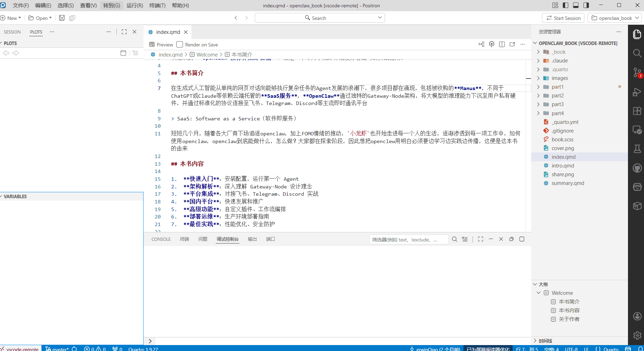Collapse the Welcome outline node
The height and width of the screenshot is (351, 644).
(x=539, y=293)
